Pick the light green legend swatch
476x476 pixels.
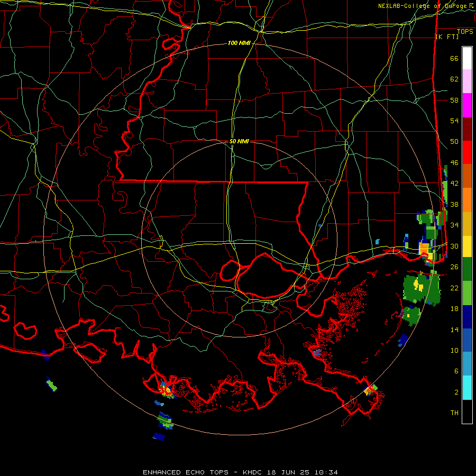467,293
